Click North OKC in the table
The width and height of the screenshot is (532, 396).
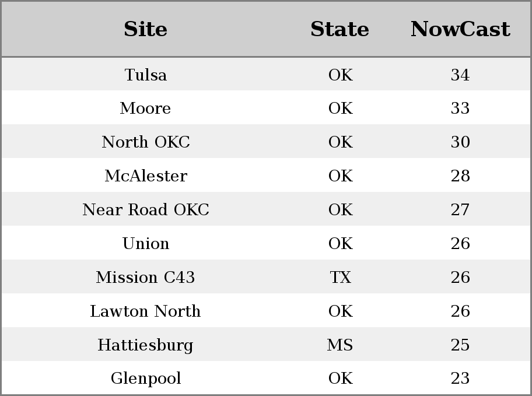click(x=146, y=142)
